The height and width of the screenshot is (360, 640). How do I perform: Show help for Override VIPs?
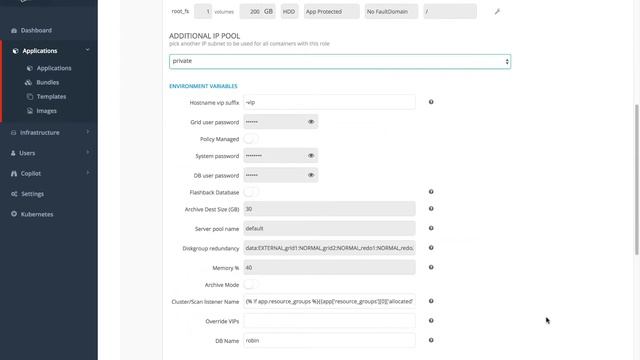pyautogui.click(x=431, y=321)
